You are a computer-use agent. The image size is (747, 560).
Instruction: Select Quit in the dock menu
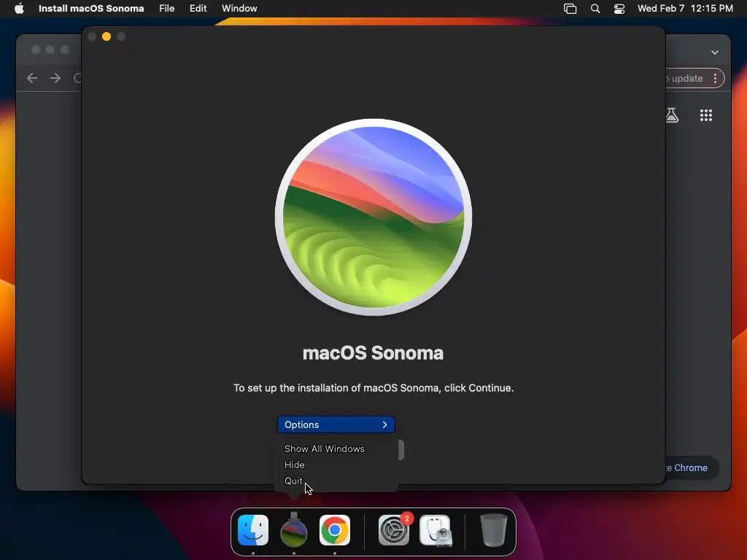tap(293, 481)
